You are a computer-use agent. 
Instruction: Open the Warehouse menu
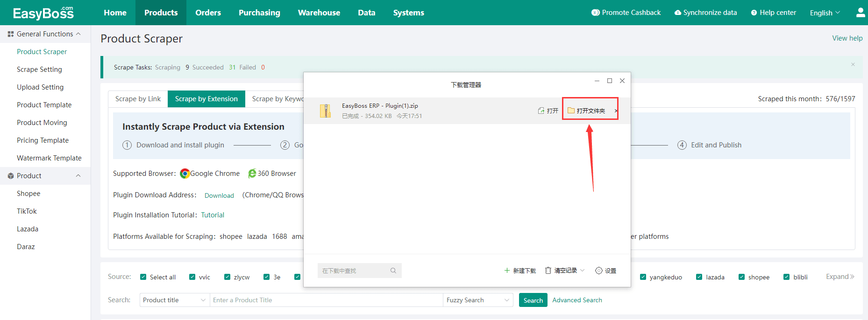pos(319,13)
